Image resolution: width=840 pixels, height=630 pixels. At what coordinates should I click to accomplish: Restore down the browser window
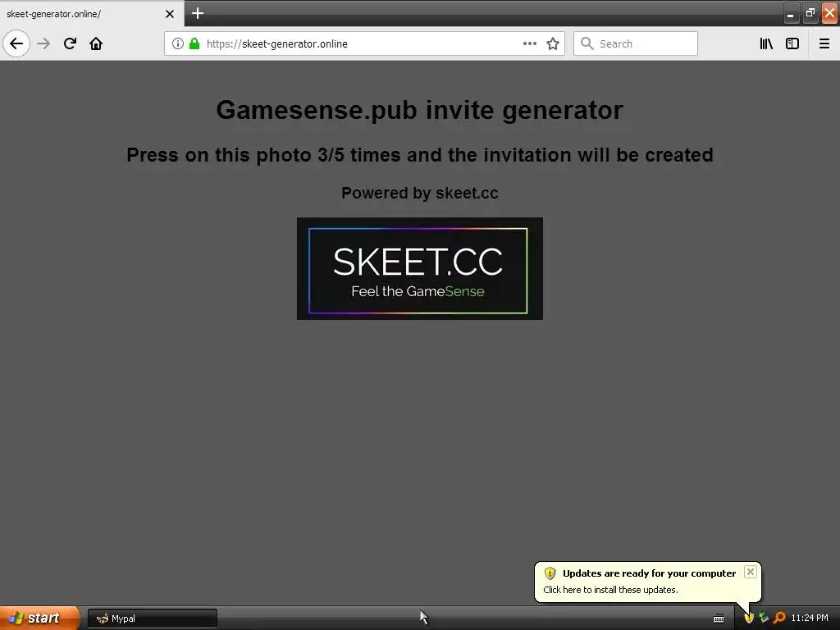810,13
